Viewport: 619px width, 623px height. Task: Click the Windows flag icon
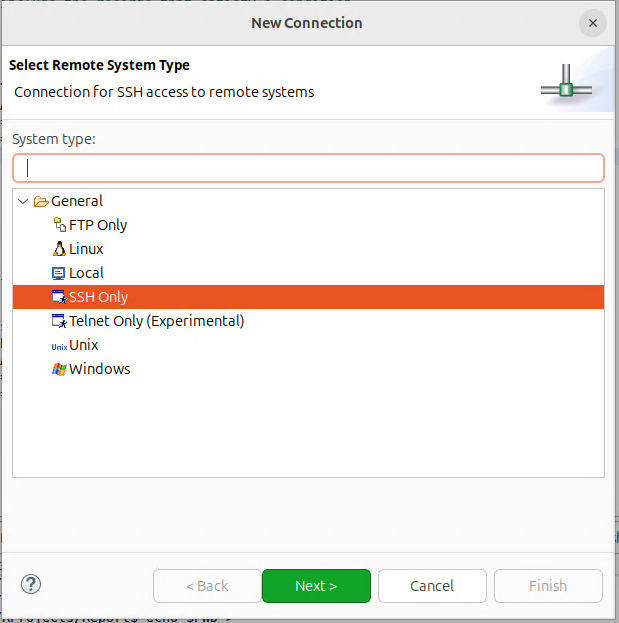pyautogui.click(x=59, y=370)
